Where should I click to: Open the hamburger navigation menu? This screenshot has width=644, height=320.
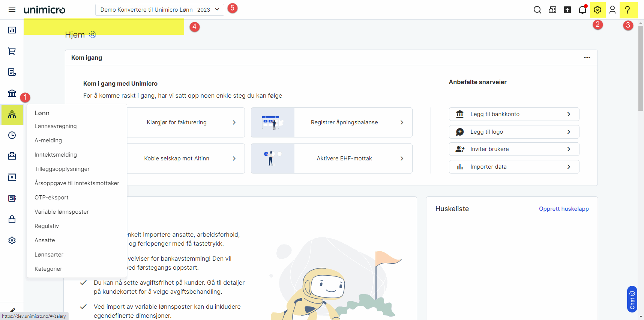(12, 10)
